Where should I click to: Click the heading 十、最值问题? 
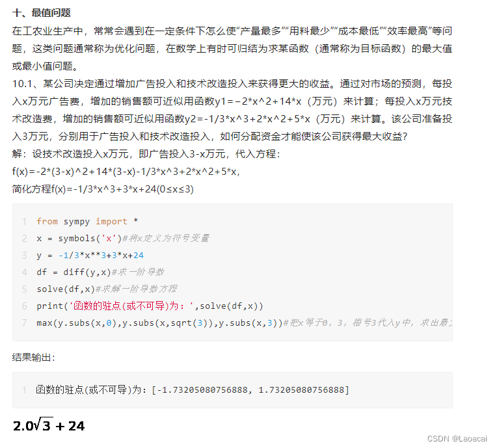(42, 13)
